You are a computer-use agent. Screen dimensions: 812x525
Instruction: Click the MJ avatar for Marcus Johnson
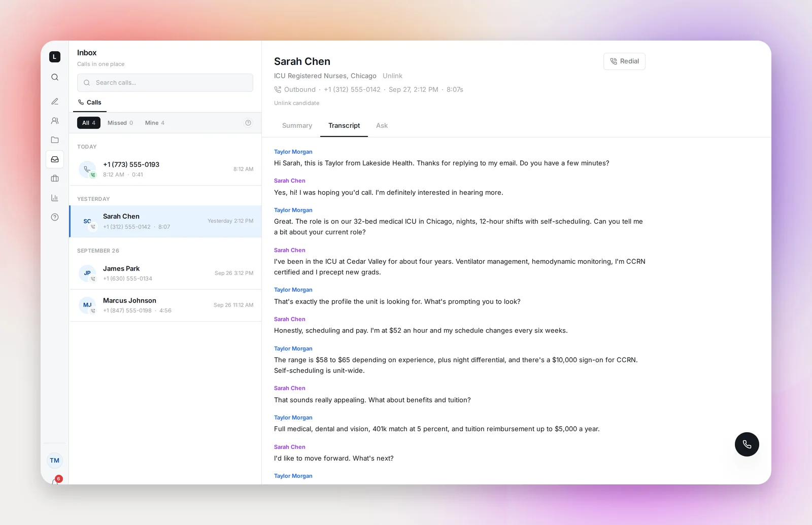[x=87, y=305]
